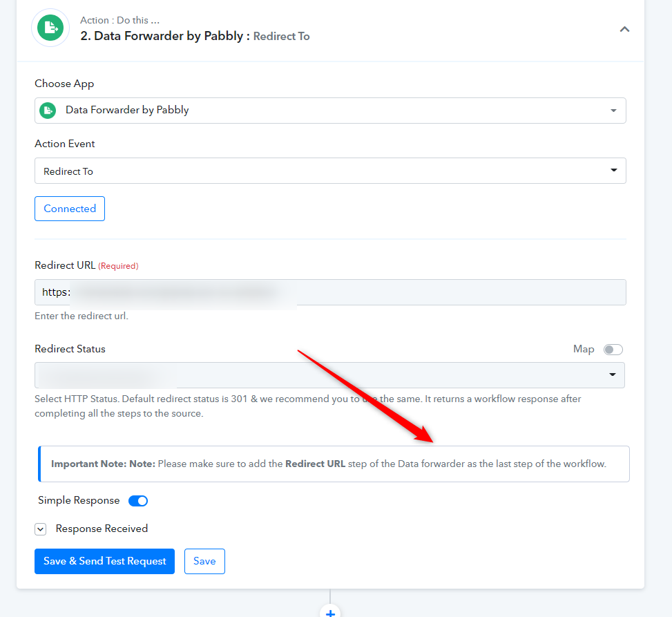Click the 'Enter the redirect url.' hint text
The width and height of the screenshot is (672, 617).
[81, 316]
